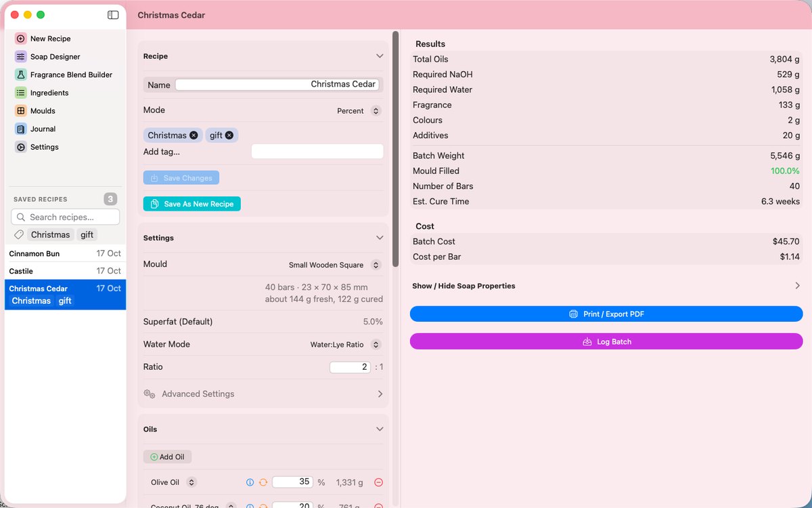Open the Olive Oil selector dropdown
The width and height of the screenshot is (812, 508).
(x=191, y=482)
